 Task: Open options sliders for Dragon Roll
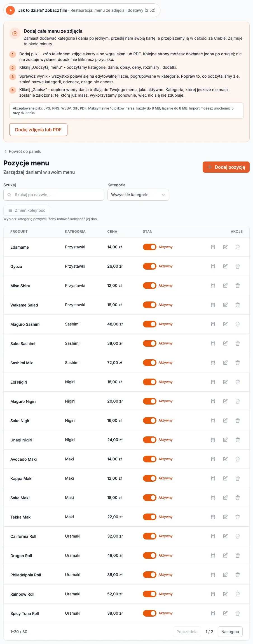213,555
